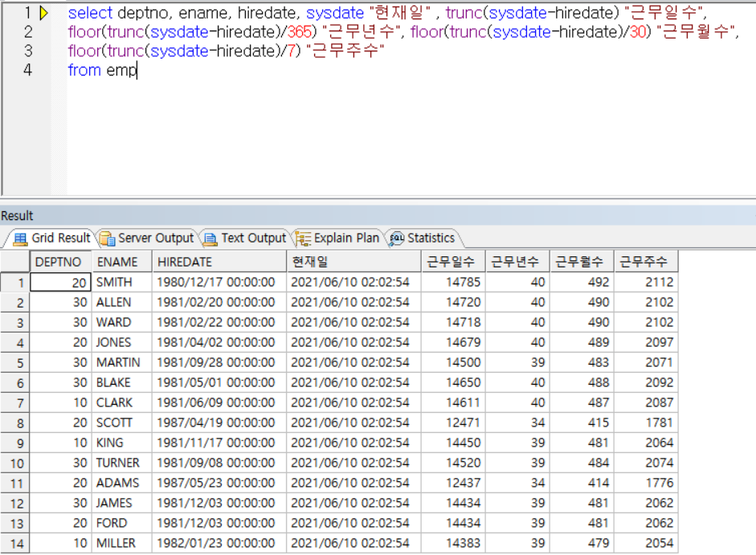Click the 근무년수 column header
Screen dimensions: 756x555
pos(518,262)
